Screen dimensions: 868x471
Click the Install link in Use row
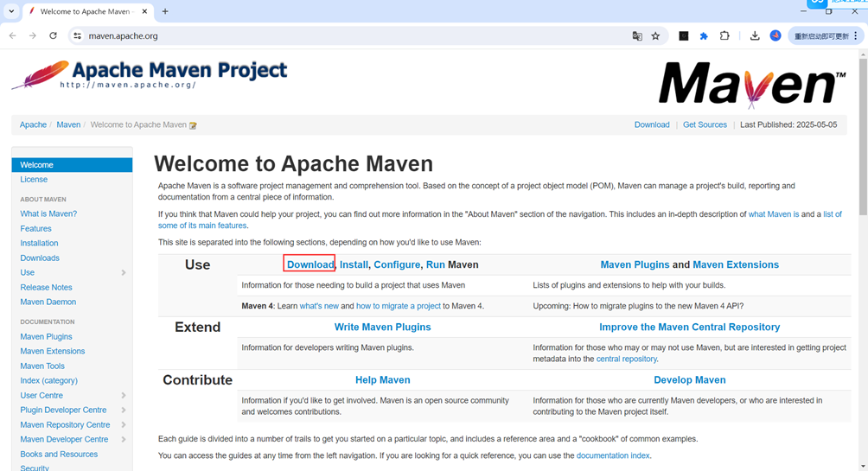354,264
